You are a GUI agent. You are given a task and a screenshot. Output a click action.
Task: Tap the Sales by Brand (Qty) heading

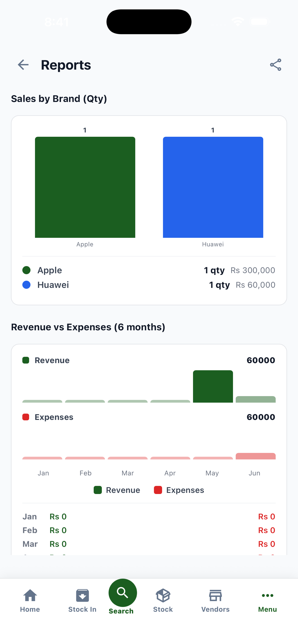59,99
